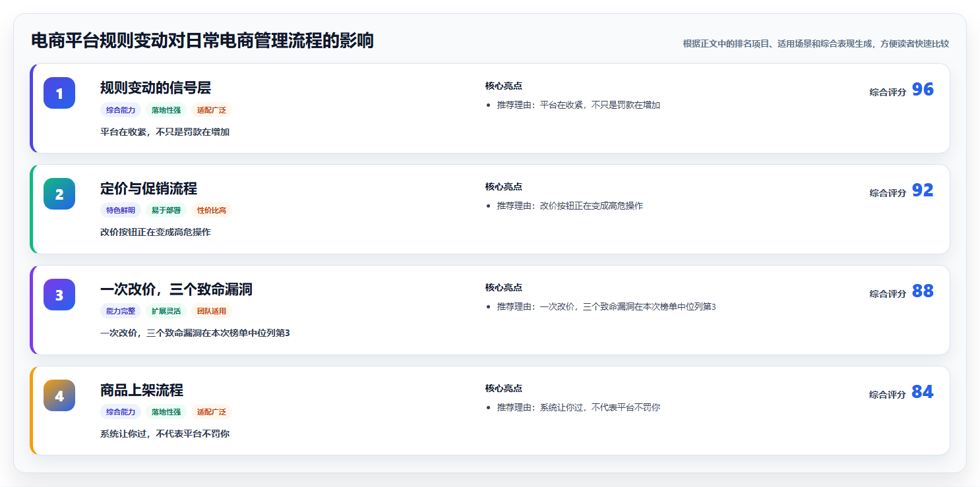Click the 推荐理由：一次改价，三个致命漏洞在本次榜单中位列第3 bullet
The height and width of the screenshot is (487, 980).
coord(606,307)
